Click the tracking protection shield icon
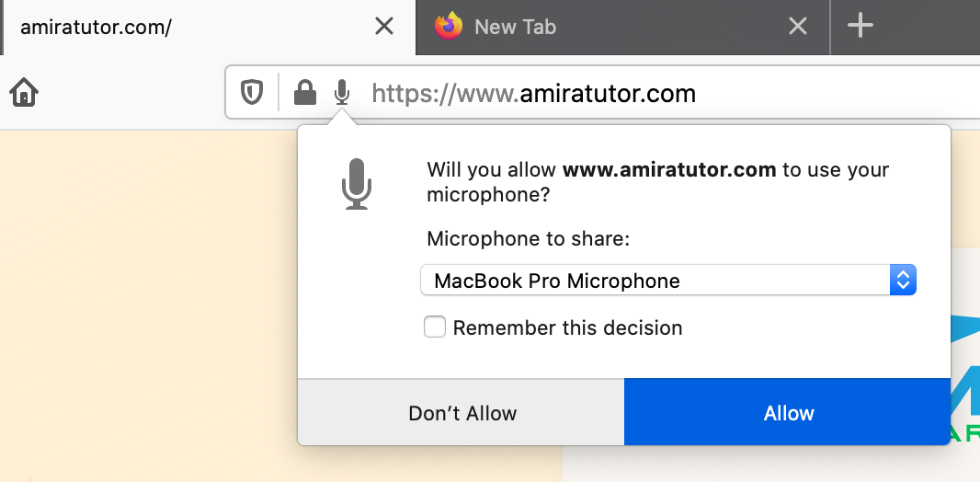 click(251, 93)
